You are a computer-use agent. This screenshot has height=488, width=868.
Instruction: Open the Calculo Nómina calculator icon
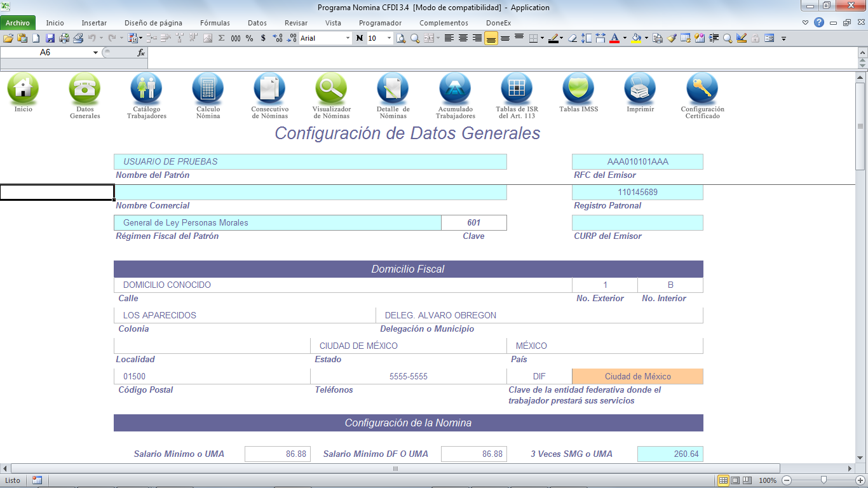point(208,89)
